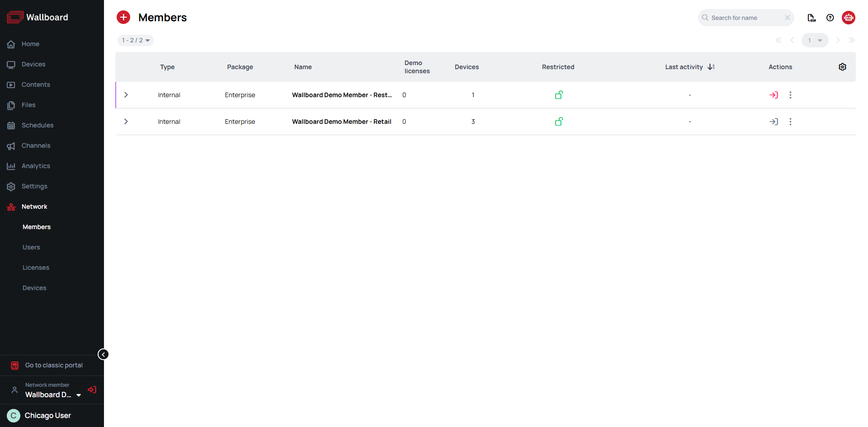Open Chicago User profile

pyautogui.click(x=47, y=415)
